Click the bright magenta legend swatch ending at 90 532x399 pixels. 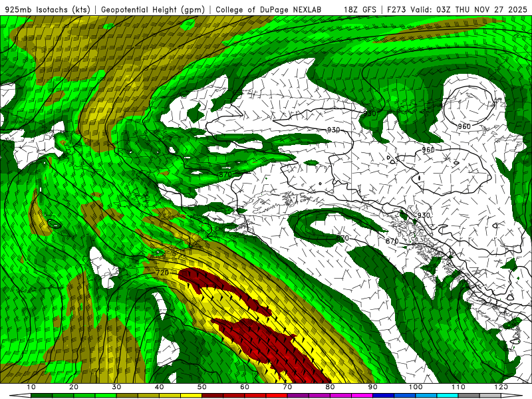point(362,396)
